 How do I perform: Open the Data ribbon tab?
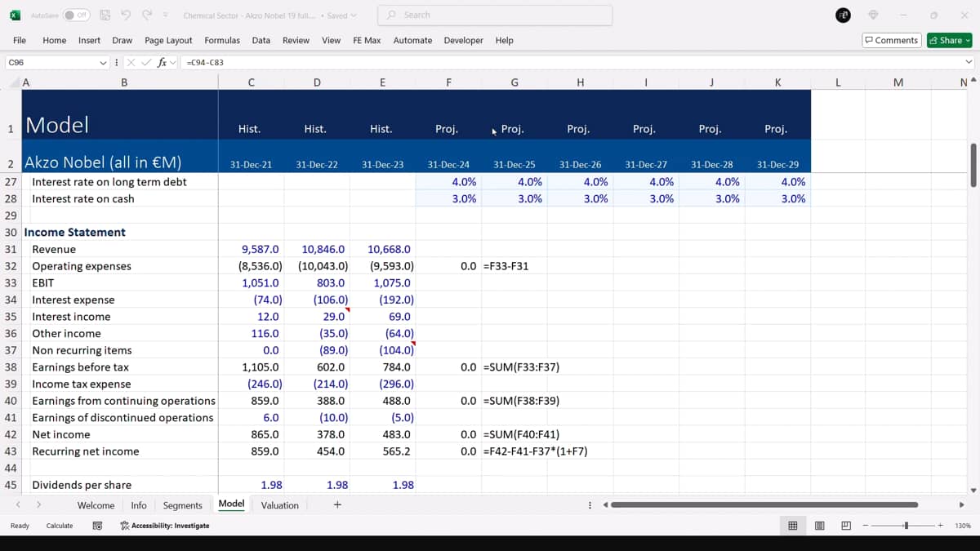(x=261, y=40)
